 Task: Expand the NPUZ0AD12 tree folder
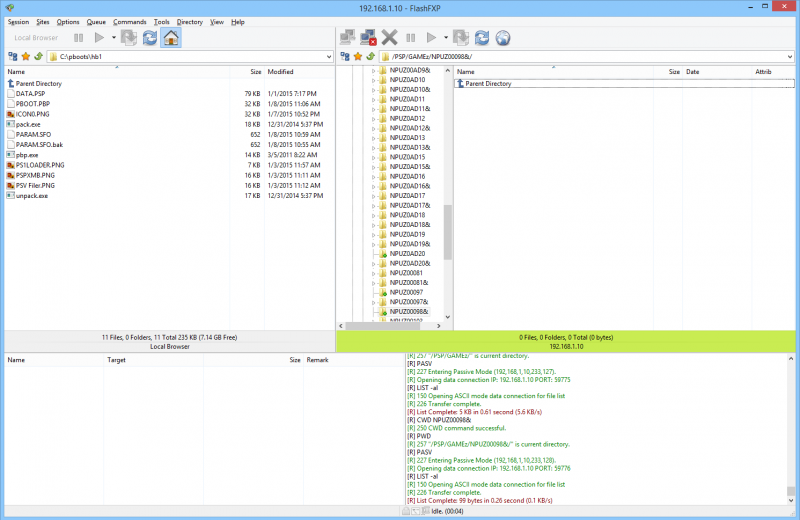coord(373,119)
